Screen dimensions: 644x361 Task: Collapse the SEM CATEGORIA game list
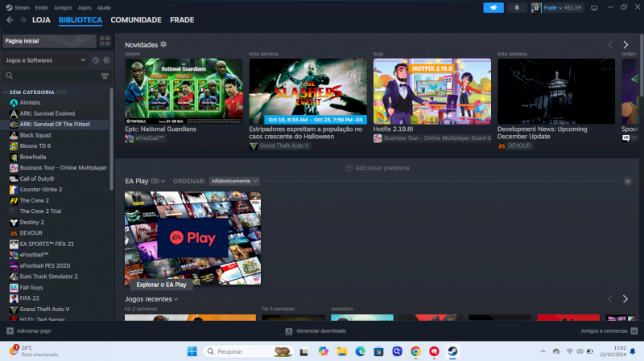coord(6,92)
